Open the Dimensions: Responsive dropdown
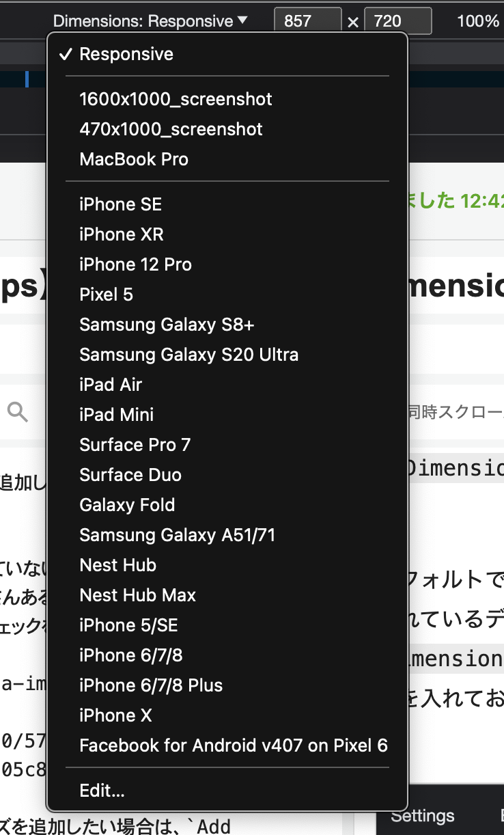The width and height of the screenshot is (504, 835). click(x=151, y=21)
